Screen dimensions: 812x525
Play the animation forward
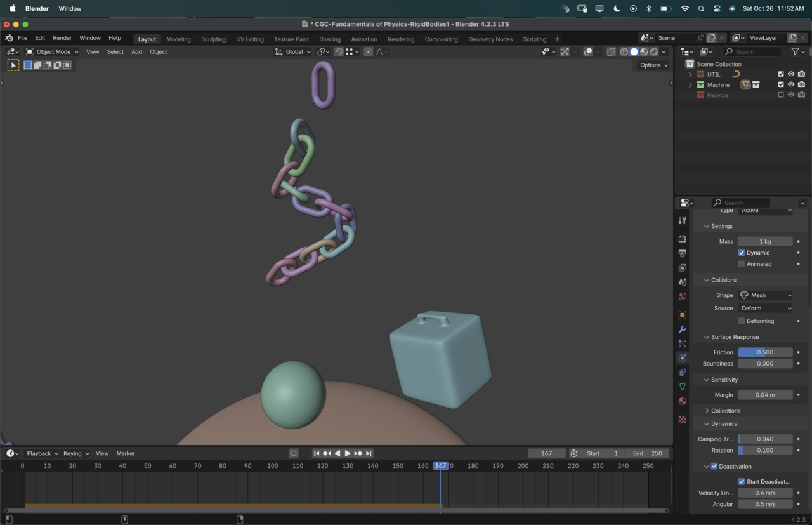pos(348,453)
